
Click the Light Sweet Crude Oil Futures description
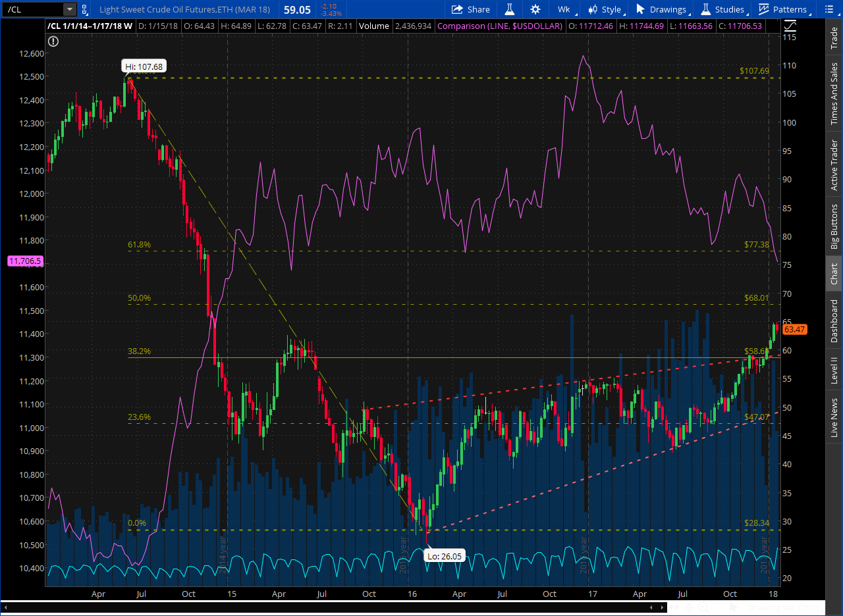184,9
